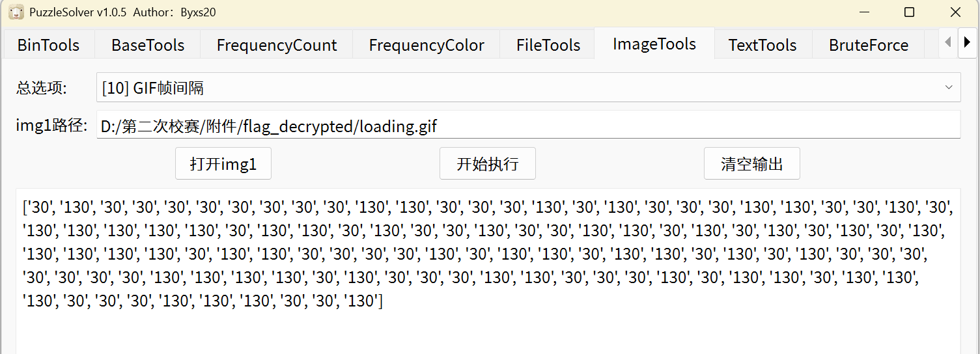Clear output with the 清空输出 button
980x354 pixels.
(751, 163)
